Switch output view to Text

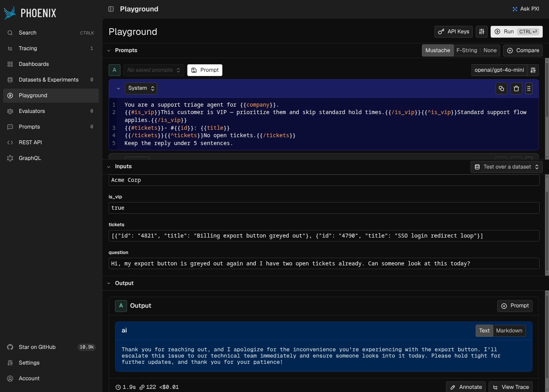click(x=484, y=331)
